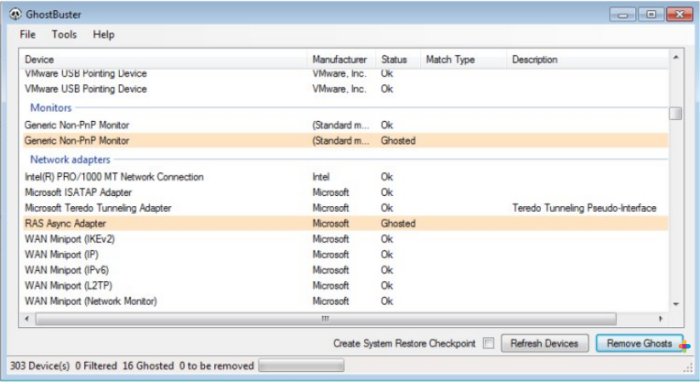Open the Help menu
700x384 pixels.
(x=104, y=34)
